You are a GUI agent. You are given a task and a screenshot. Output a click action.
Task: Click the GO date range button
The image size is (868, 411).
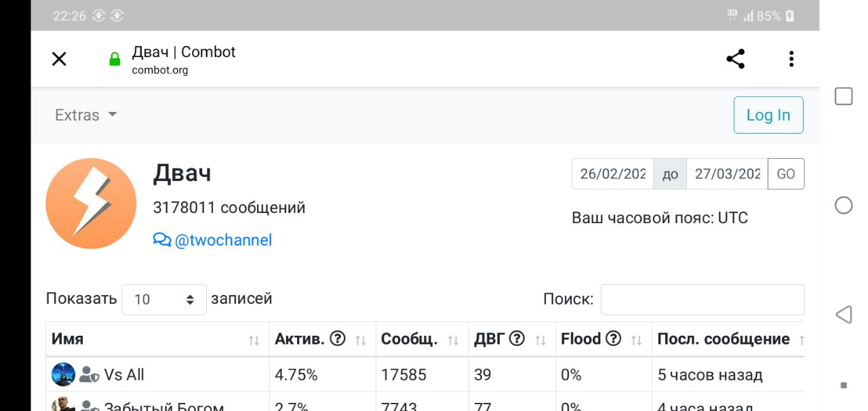point(786,174)
